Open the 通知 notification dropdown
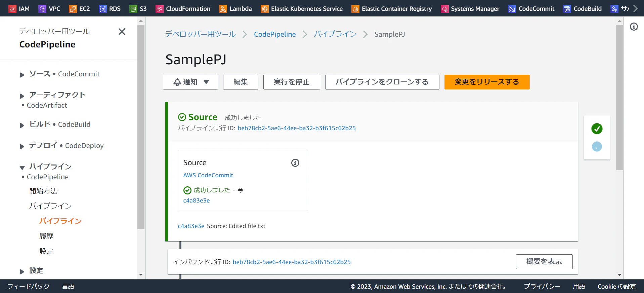Screen dimensions: 644x293 click(190, 82)
